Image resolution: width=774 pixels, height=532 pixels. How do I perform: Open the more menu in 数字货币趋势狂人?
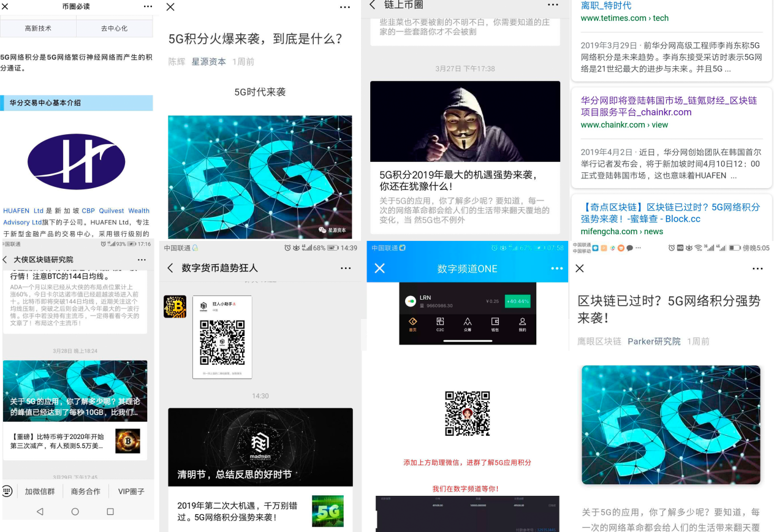coord(346,268)
